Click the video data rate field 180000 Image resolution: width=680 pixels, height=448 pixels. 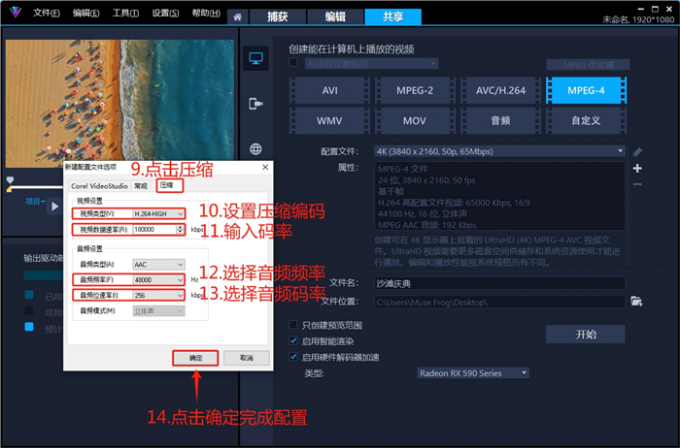154,229
